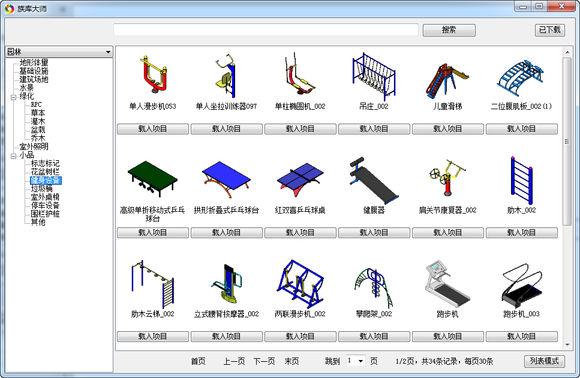Viewport: 580px width, 378px height.
Task: Select the 红双喜乒乓球桌 thumbnail
Action: click(x=300, y=180)
